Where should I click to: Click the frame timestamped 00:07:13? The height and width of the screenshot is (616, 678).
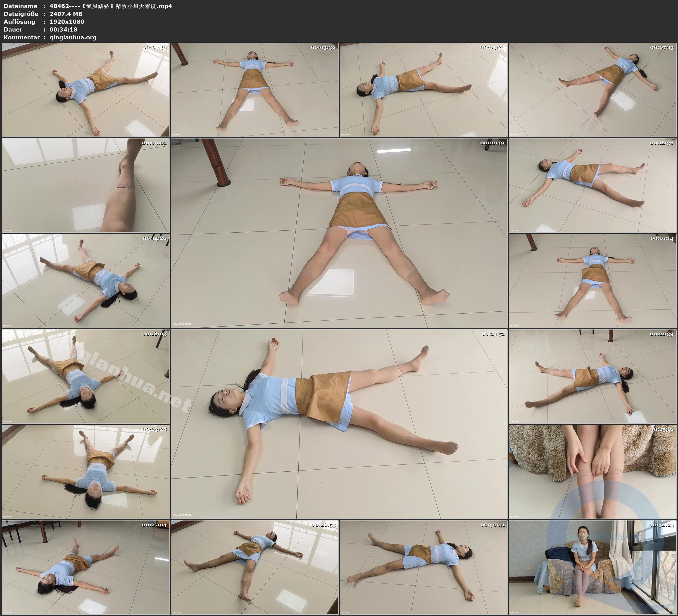click(x=592, y=90)
